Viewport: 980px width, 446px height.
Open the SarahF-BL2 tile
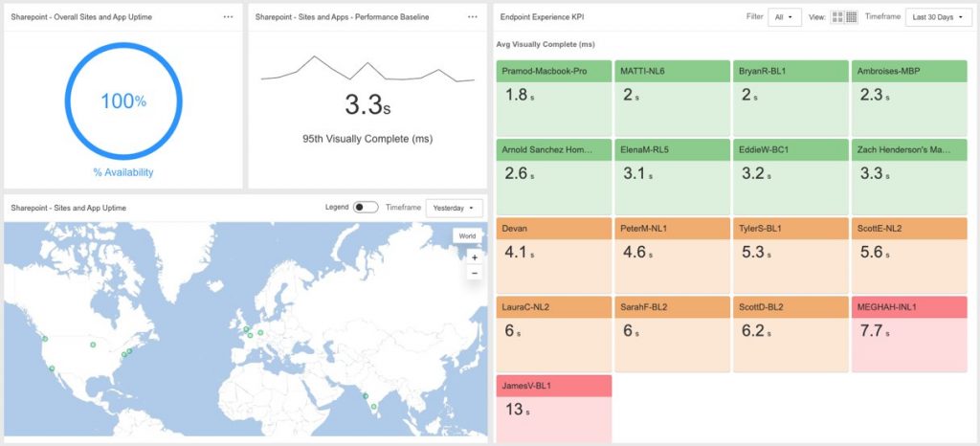[673, 334]
